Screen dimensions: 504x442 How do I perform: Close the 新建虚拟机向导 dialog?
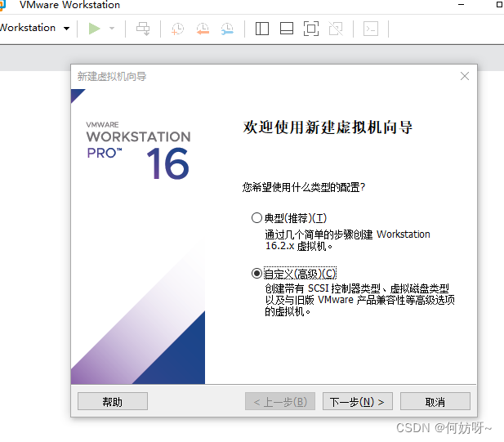tap(465, 76)
